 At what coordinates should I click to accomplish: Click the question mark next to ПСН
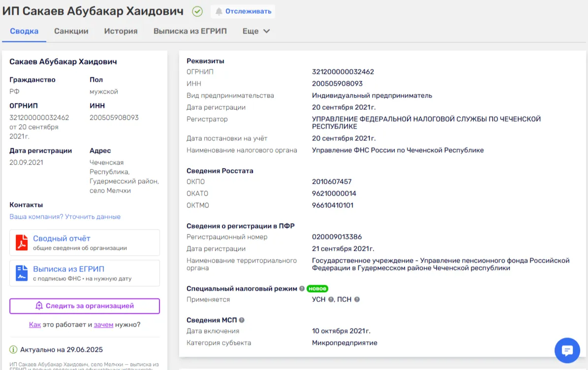(x=357, y=300)
